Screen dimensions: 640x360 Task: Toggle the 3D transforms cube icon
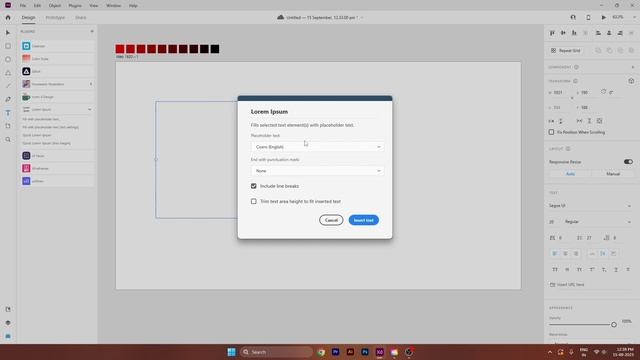(x=631, y=81)
